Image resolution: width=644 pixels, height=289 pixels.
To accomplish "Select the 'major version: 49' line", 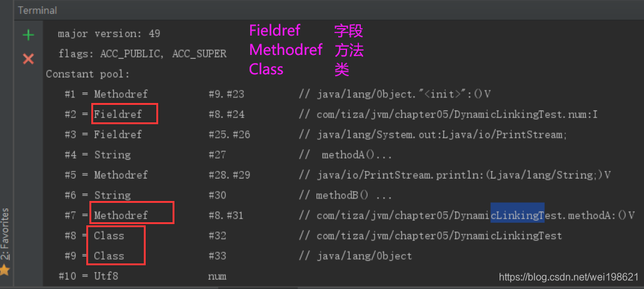I will [x=109, y=34].
